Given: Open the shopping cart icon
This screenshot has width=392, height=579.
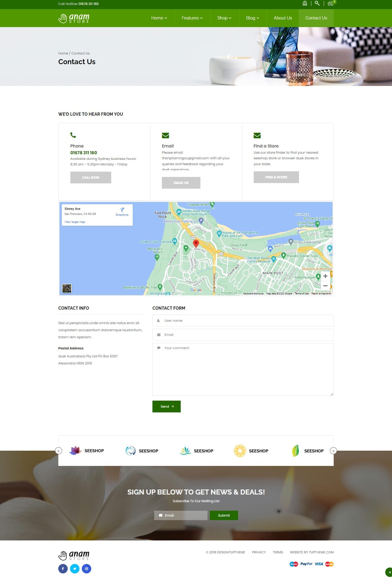Looking at the screenshot, I should [x=330, y=4].
